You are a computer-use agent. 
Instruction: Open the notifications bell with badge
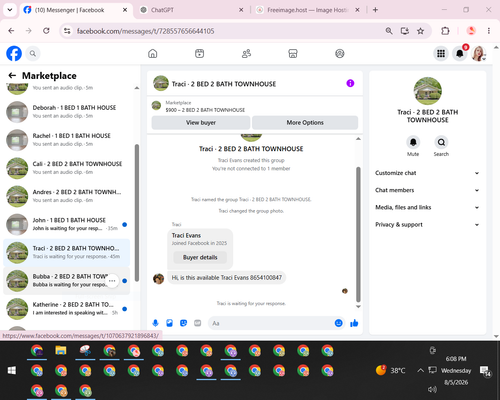click(460, 53)
